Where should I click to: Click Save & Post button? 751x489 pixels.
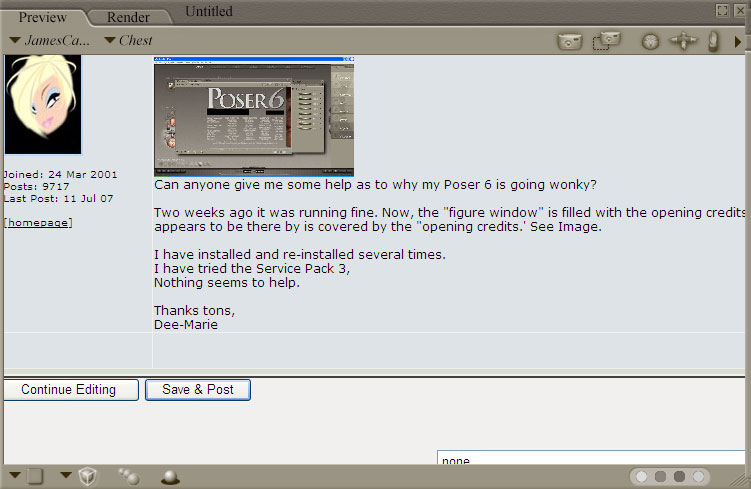coord(198,390)
